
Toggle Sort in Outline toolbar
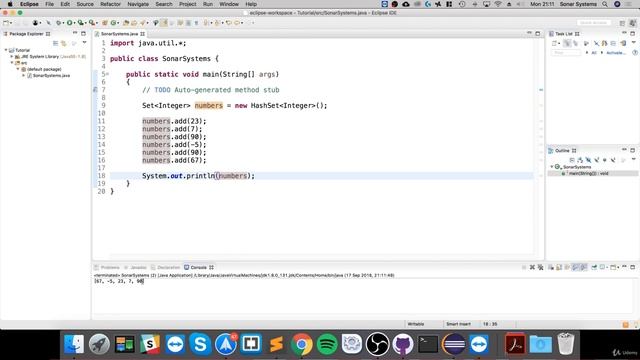[x=580, y=160]
